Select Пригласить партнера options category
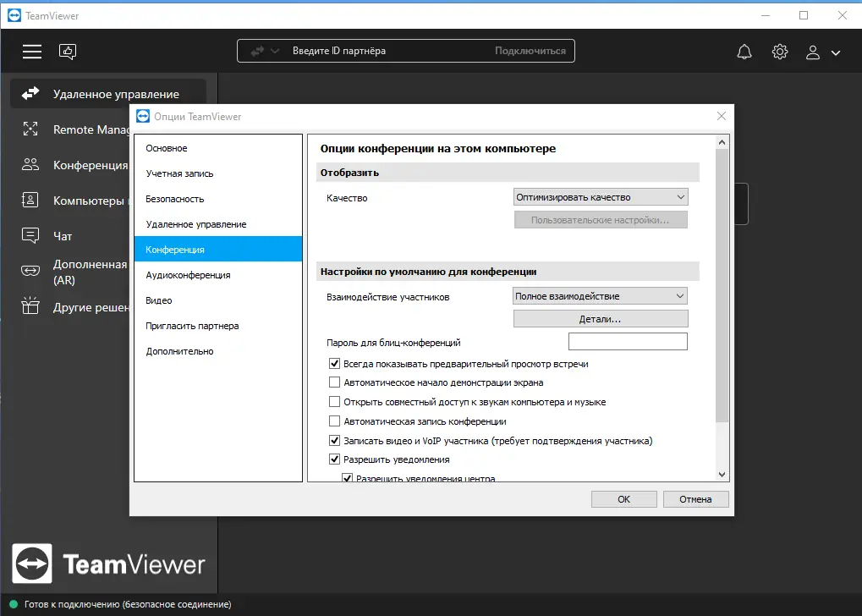The height and width of the screenshot is (616, 862). coord(218,325)
